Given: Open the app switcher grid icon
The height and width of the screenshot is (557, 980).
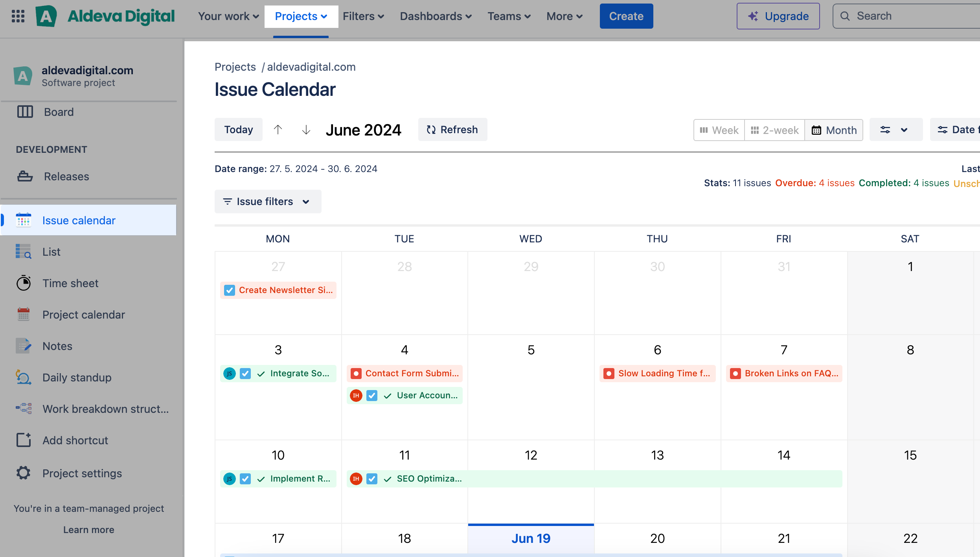Looking at the screenshot, I should (x=18, y=16).
